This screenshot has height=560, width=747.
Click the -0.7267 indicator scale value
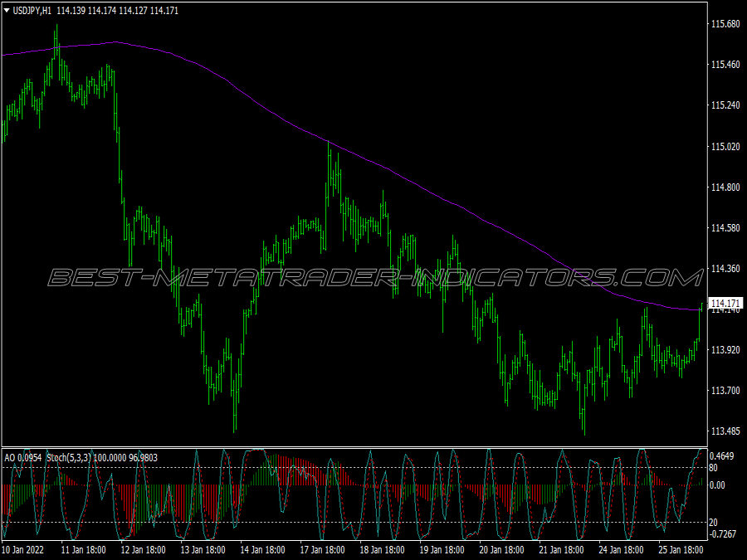coord(723,533)
